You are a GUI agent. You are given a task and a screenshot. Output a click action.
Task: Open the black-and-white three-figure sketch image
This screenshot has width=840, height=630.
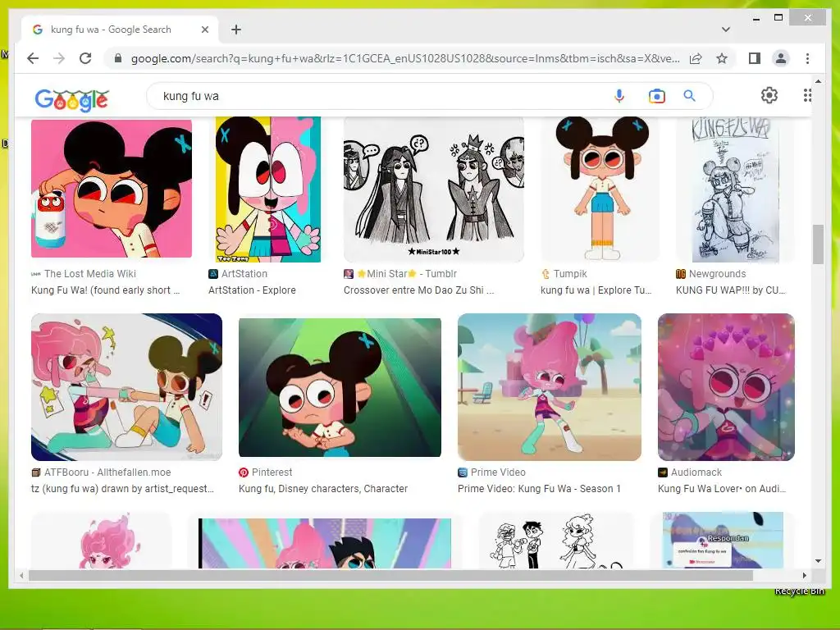[556, 540]
